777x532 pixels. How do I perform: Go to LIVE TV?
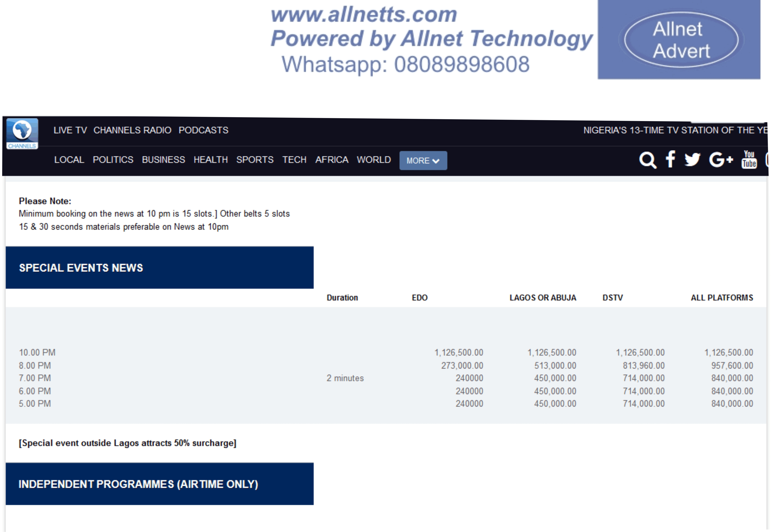(x=70, y=130)
